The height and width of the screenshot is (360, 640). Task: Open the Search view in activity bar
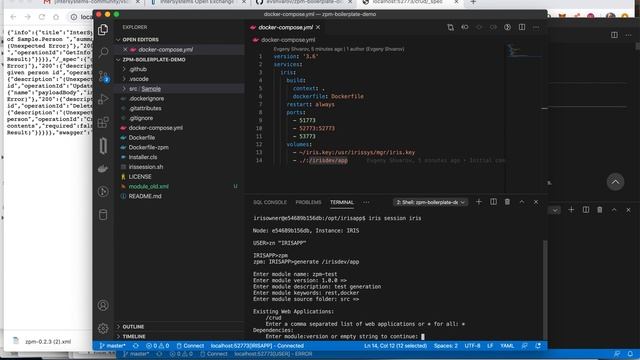103,52
